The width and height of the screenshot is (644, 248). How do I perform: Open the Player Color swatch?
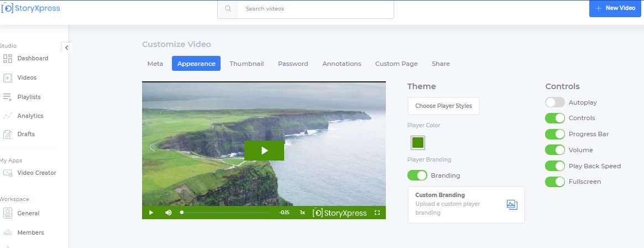tap(418, 143)
